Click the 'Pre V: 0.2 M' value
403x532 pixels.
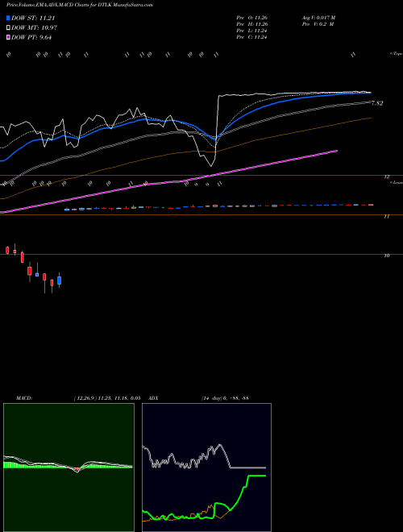[318, 24]
